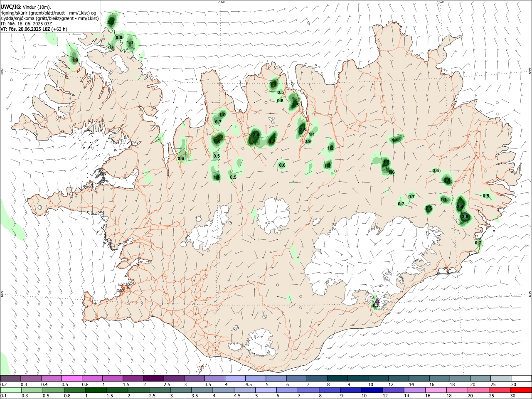532x399 pixels.
Task: Pick the darkest purple snow legend swatch
Action: tap(153, 378)
